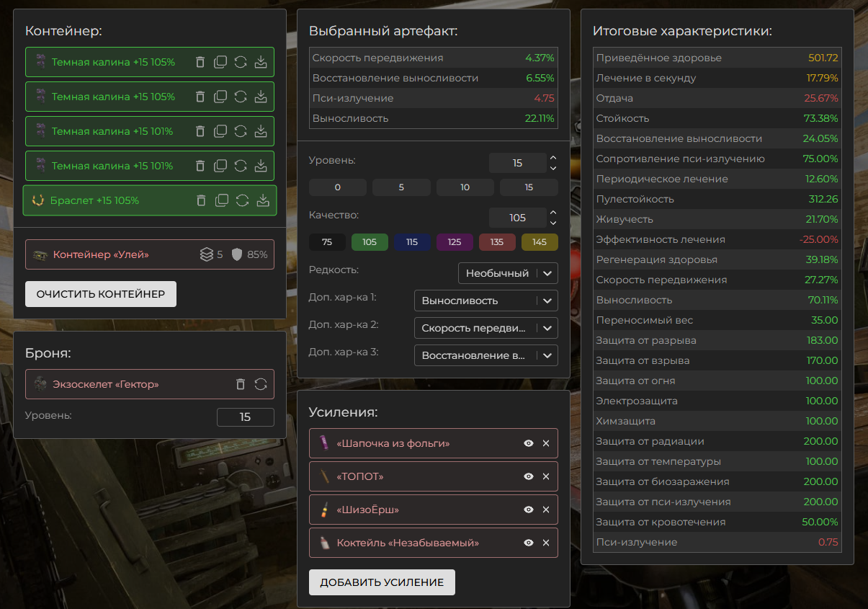
Task: Duplicate the Браслет +15 105% artifact
Action: [222, 200]
